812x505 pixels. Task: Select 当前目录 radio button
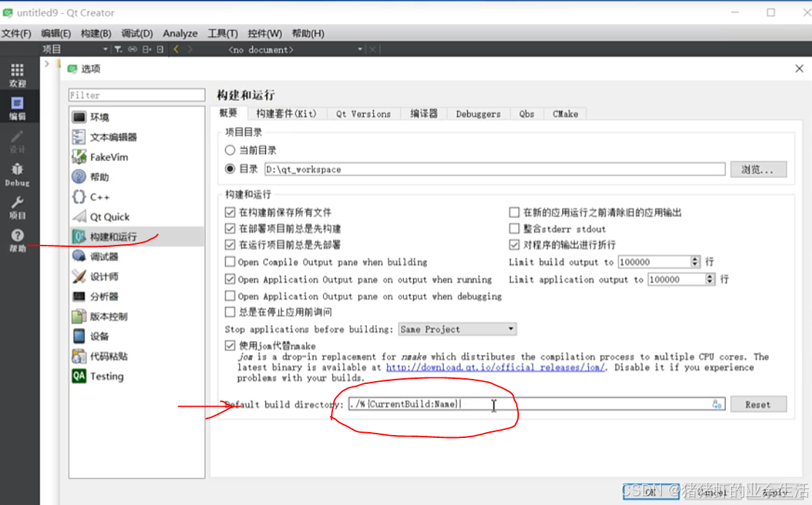click(x=230, y=150)
